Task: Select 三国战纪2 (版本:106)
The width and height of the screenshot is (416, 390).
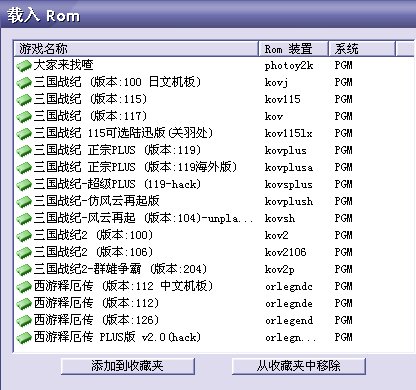Action: (93, 252)
